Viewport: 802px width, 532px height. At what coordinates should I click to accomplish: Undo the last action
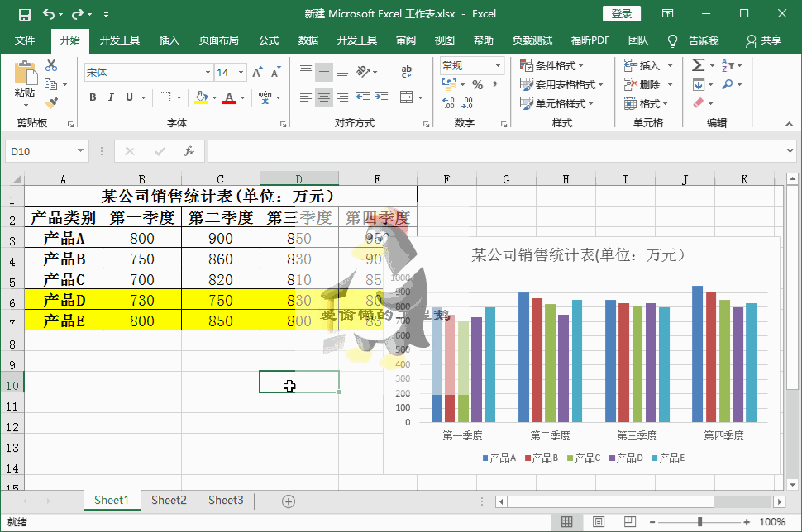coord(49,14)
